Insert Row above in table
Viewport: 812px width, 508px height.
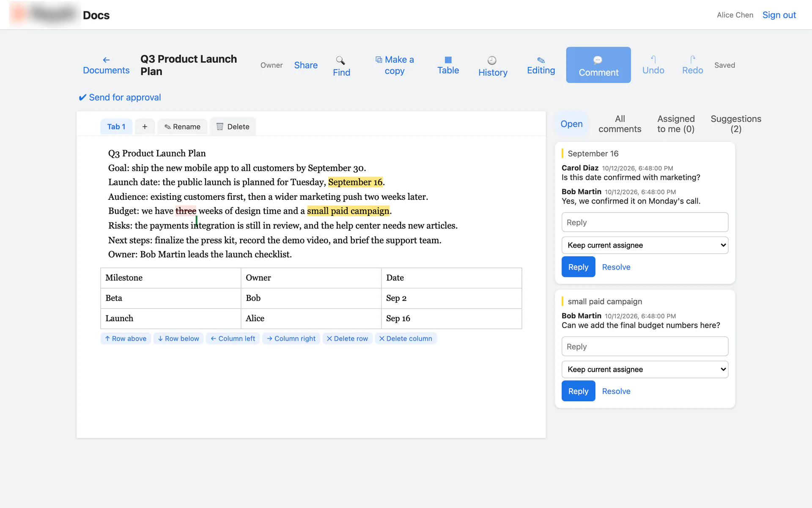coord(126,339)
